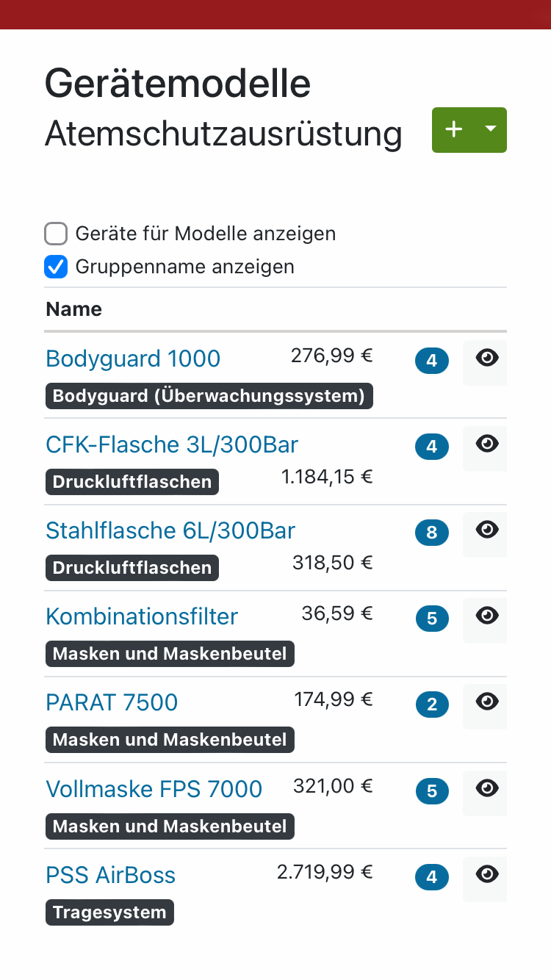View details of CFK-Flasche 3L/300Bar via eye icon
Screen dimensions: 551x980
coord(486,445)
